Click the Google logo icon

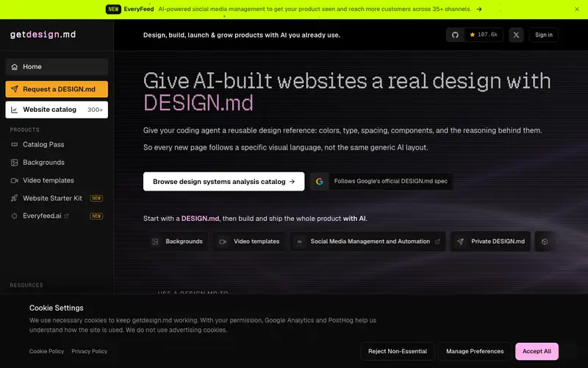(x=320, y=181)
